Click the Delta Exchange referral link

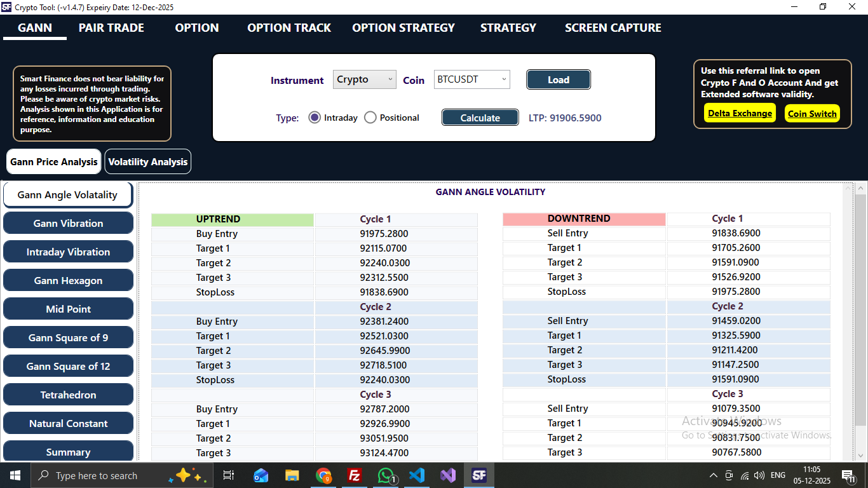[x=739, y=113]
